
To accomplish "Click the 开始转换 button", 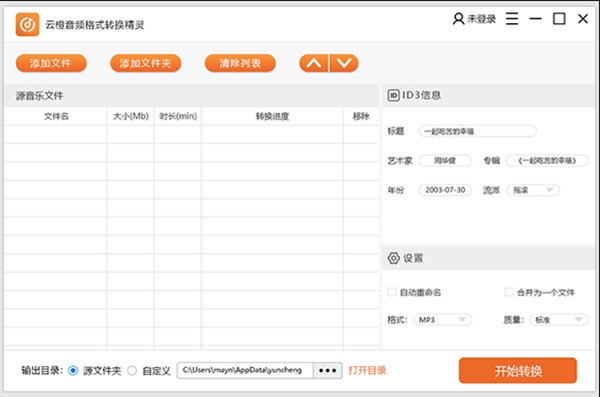I will point(518,371).
